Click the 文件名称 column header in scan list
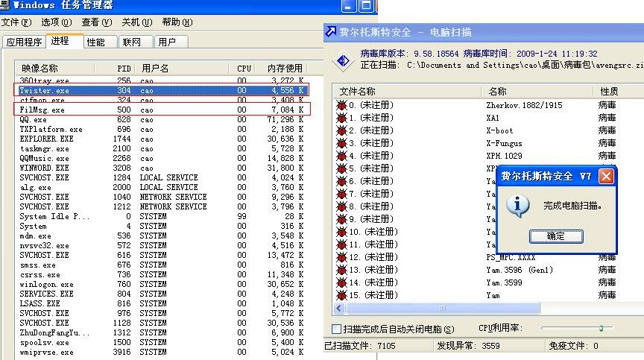Screen dimensions: 644x360 [407, 91]
